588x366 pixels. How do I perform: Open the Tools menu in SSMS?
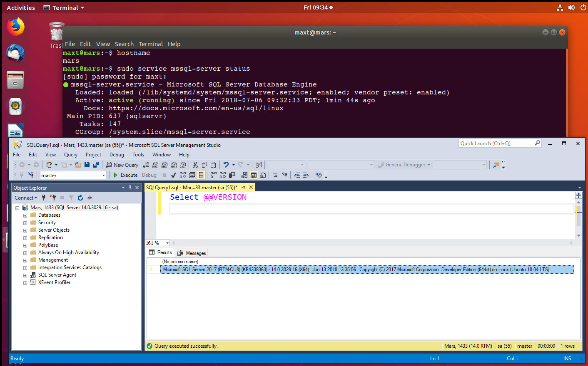click(138, 155)
